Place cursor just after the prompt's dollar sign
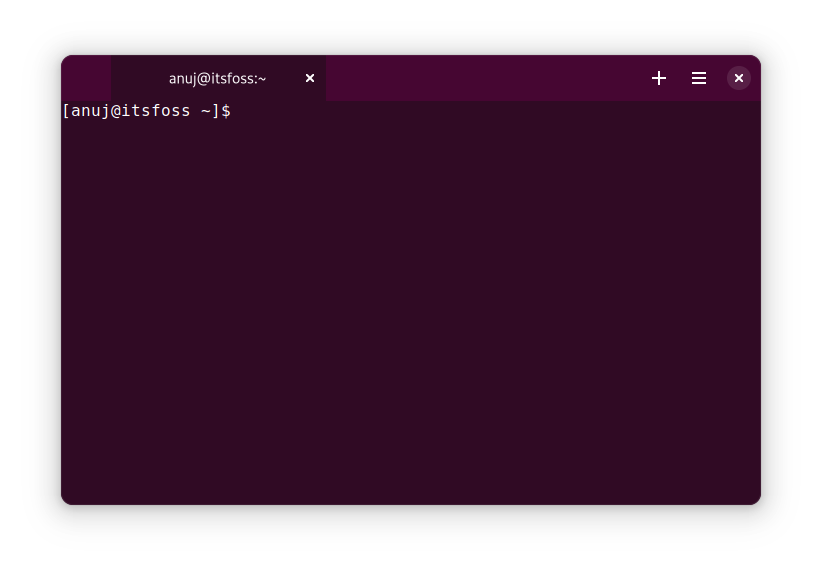This screenshot has height=572, width=822. click(x=236, y=111)
